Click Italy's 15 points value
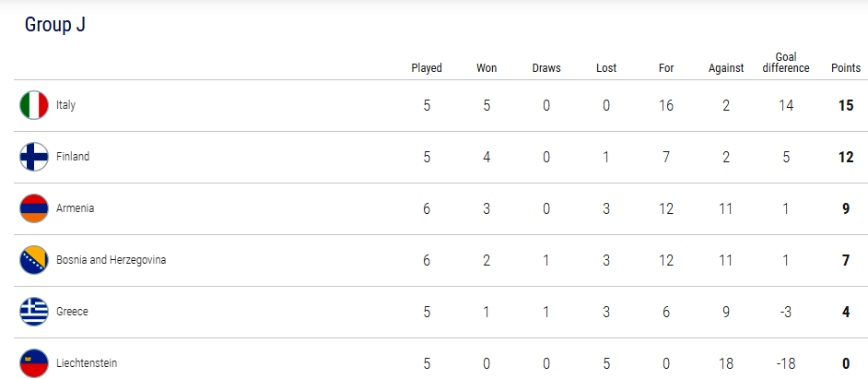 846,105
